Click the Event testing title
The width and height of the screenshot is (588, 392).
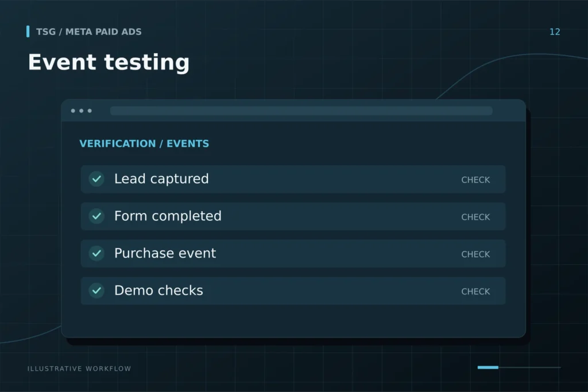(x=109, y=62)
